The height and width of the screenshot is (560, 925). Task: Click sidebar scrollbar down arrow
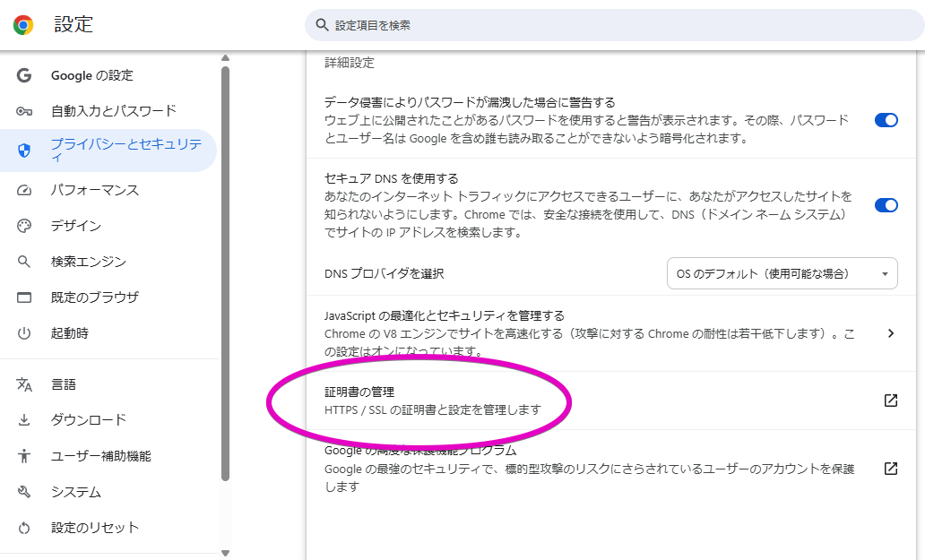point(225,553)
